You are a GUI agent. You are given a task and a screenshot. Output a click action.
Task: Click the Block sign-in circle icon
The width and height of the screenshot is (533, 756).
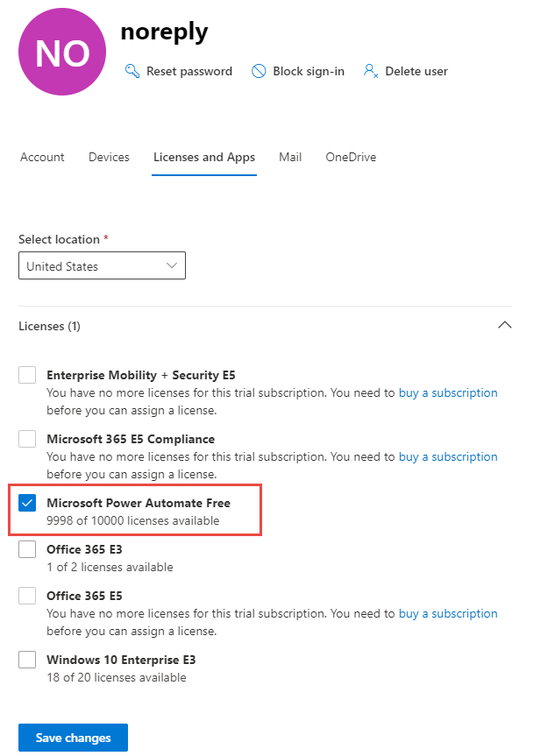point(259,71)
